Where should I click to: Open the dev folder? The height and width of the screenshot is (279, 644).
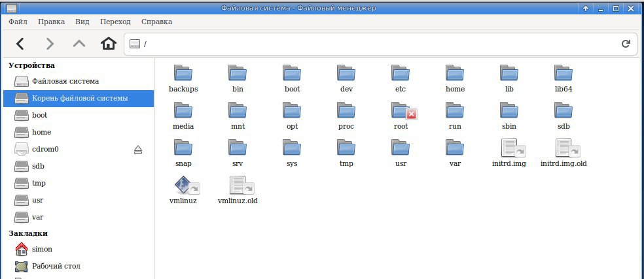pyautogui.click(x=346, y=78)
